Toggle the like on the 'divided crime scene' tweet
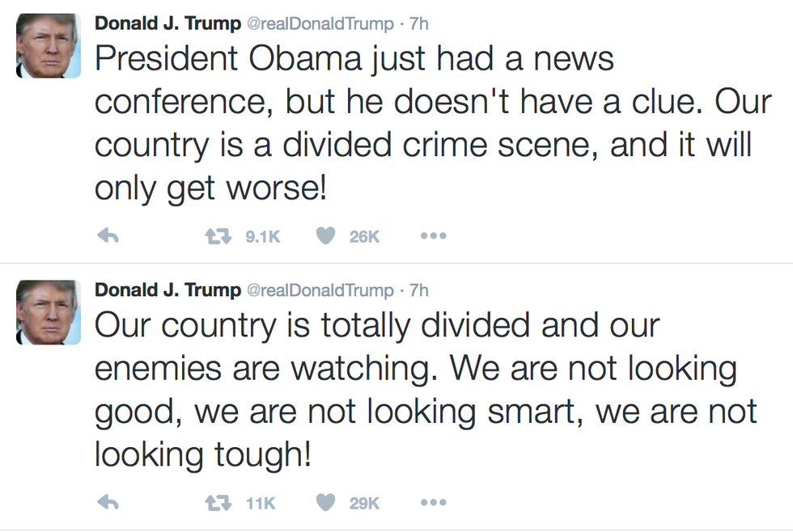Image resolution: width=793 pixels, height=532 pixels. click(x=324, y=235)
